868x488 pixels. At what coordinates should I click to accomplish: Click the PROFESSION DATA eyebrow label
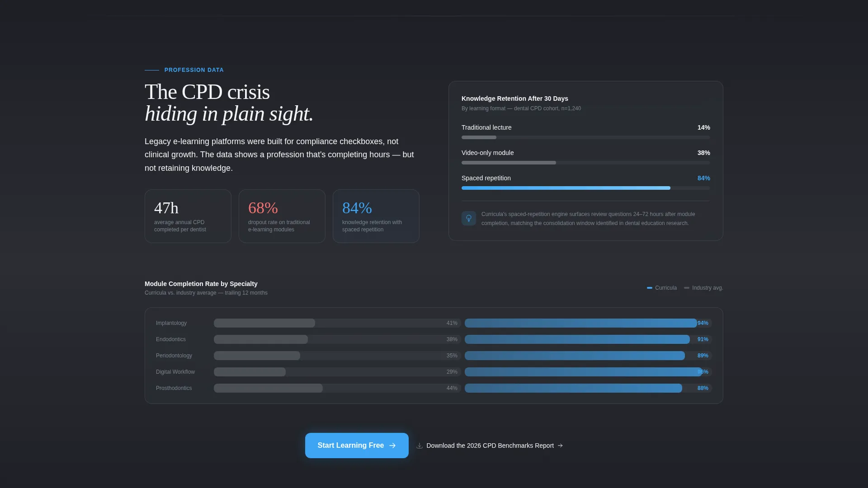[x=194, y=70]
